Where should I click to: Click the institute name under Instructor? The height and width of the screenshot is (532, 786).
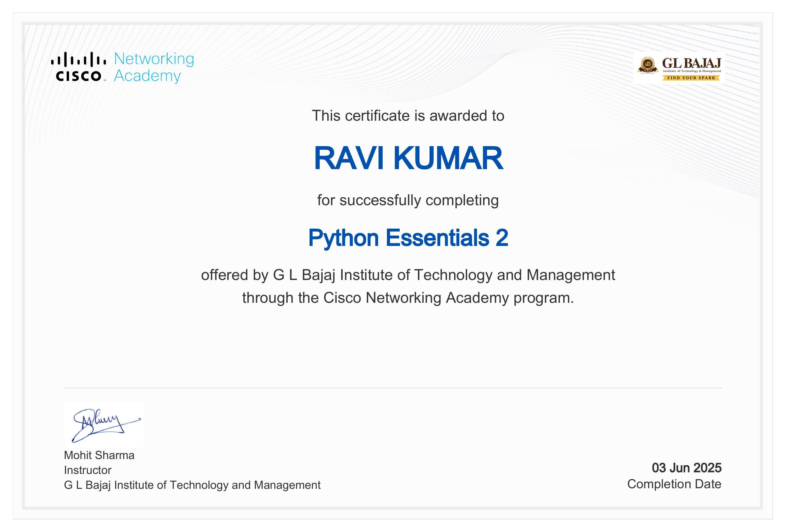[x=192, y=485]
